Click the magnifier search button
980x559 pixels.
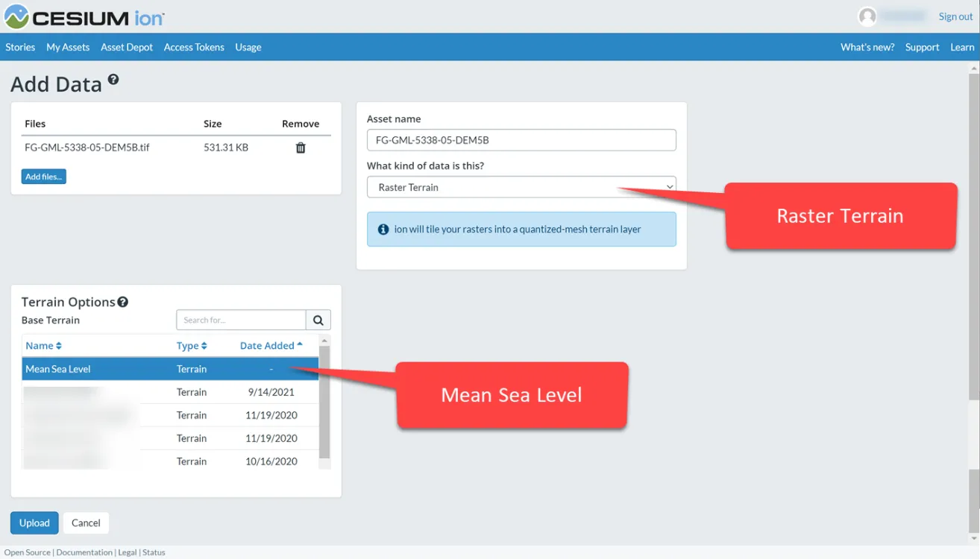coord(318,320)
